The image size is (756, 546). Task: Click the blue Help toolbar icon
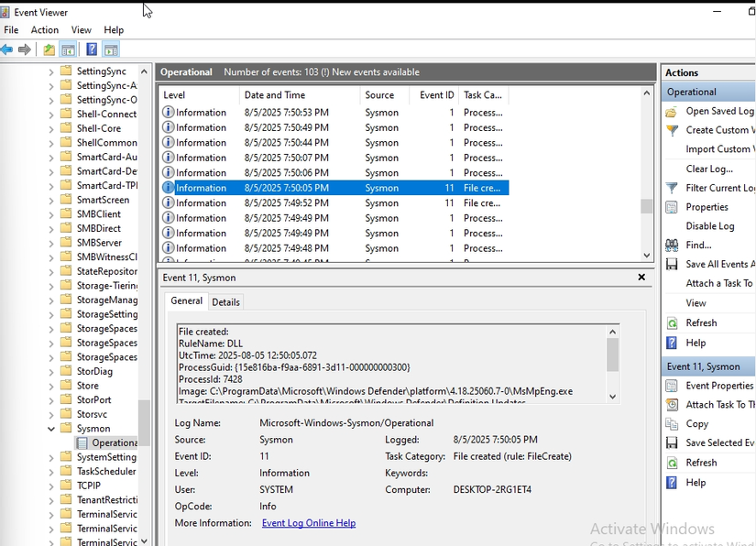point(92,49)
